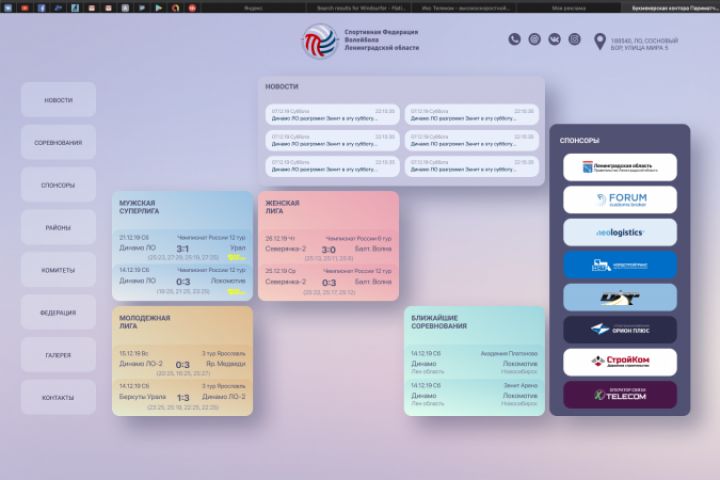Screen dimensions: 720x480
Task: Open the YouTube bookmark in the browser bar
Action: (25, 7)
